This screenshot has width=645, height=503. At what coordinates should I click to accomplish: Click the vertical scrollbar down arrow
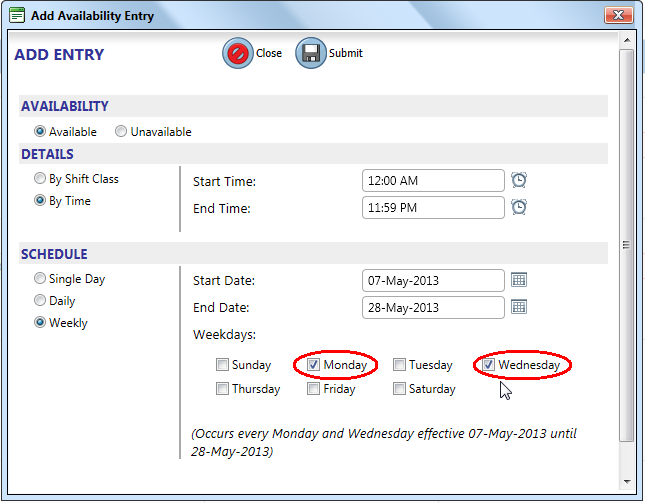pos(627,479)
